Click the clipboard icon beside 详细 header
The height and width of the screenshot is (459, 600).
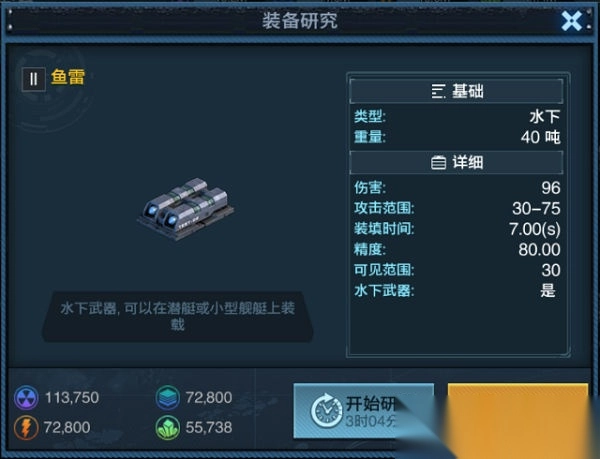click(439, 163)
